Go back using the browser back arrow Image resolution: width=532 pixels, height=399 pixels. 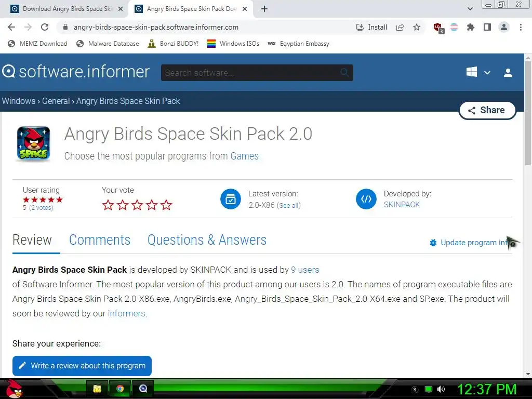(x=11, y=27)
